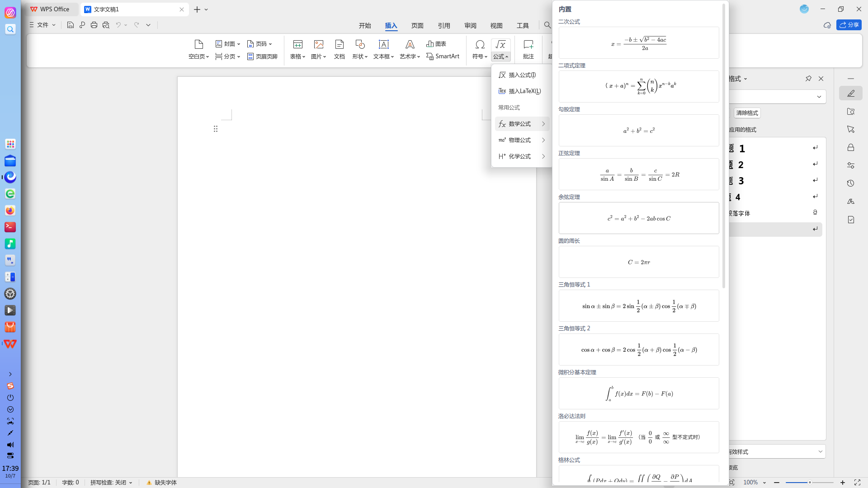Open the 表格 table insert icon

[297, 44]
